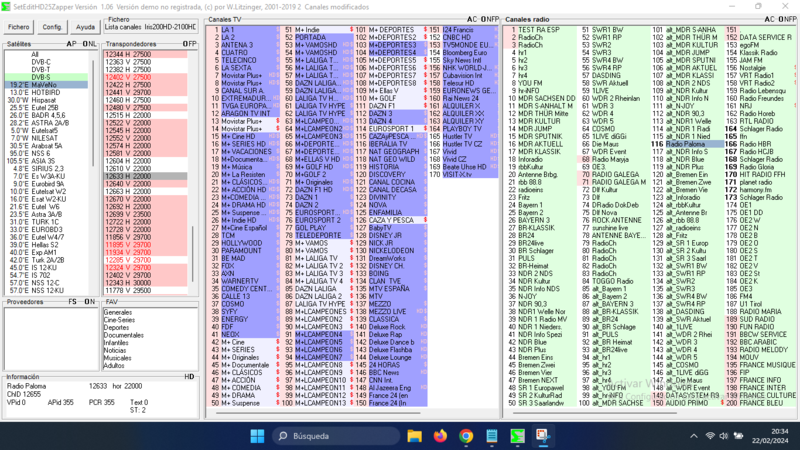Select Radio Paloma in radio list
The width and height of the screenshot is (800, 450).
pyautogui.click(x=687, y=144)
